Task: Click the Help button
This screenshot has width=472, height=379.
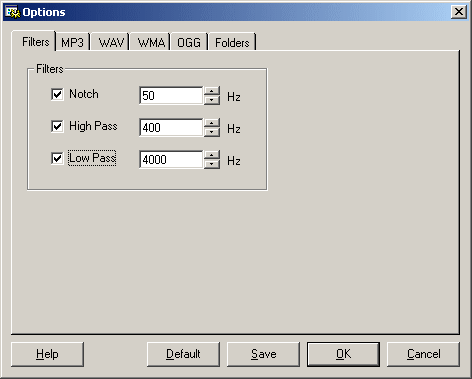Action: click(x=47, y=354)
